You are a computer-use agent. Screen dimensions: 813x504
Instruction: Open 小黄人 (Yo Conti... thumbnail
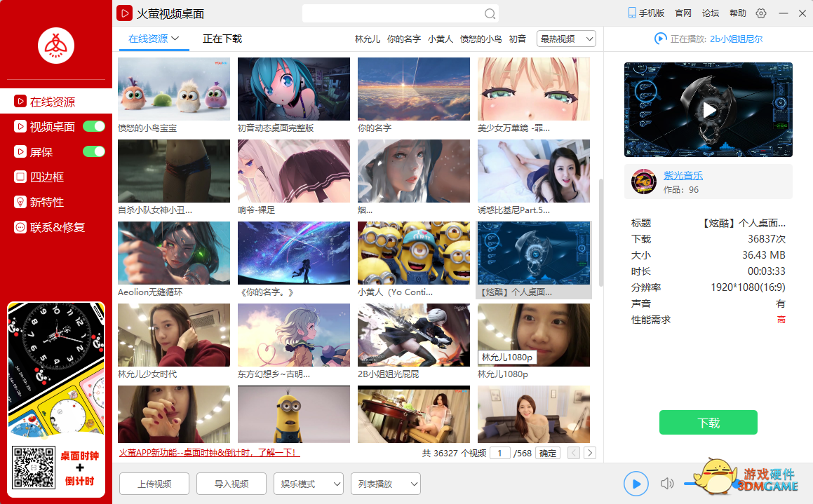click(414, 253)
